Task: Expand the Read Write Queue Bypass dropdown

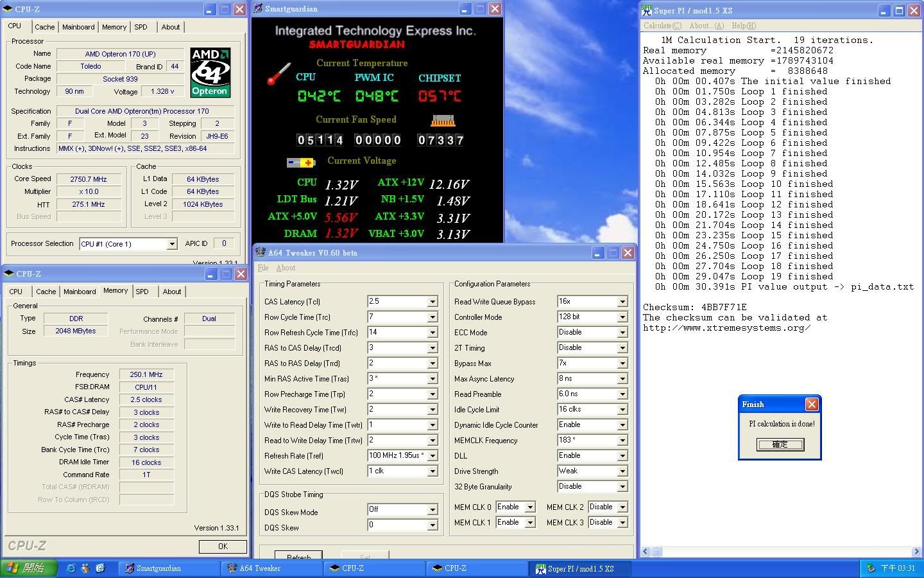Action: pyautogui.click(x=622, y=302)
